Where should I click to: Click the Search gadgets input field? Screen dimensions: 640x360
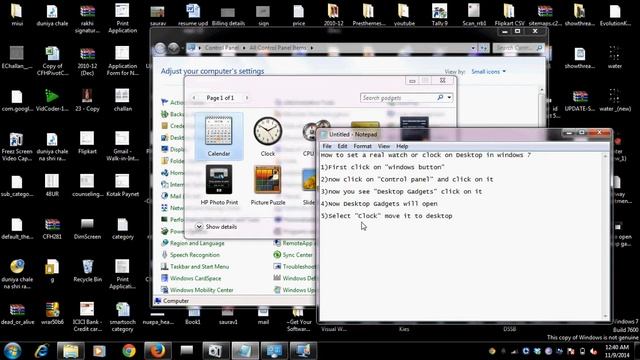[x=398, y=98]
